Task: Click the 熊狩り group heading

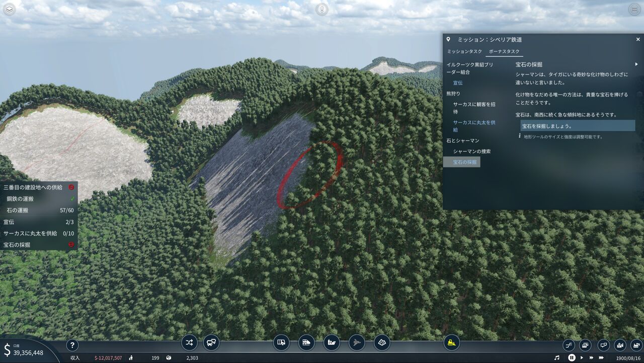Action: click(x=453, y=94)
